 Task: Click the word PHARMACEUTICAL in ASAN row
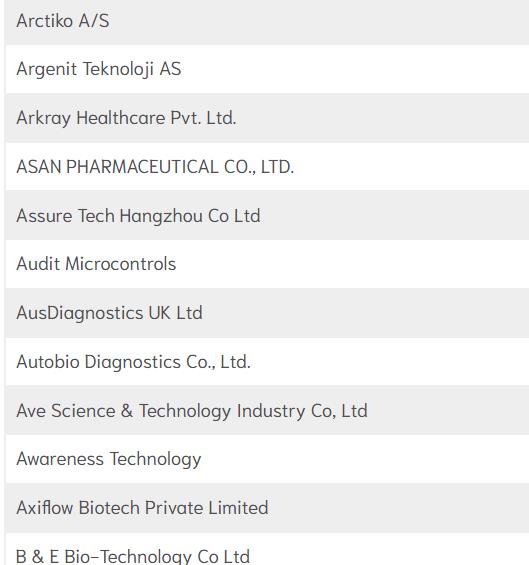coord(142,167)
